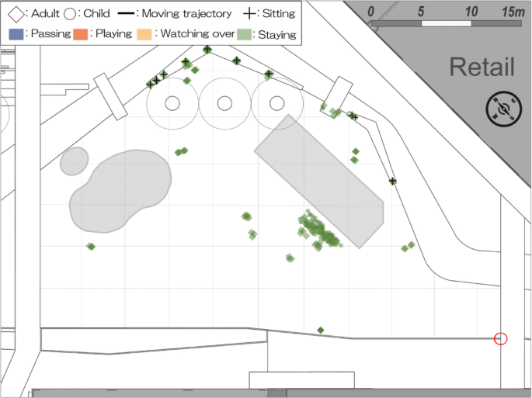Click the 15m label on scale bar
Image resolution: width=532 pixels, height=398 pixels.
pos(513,12)
